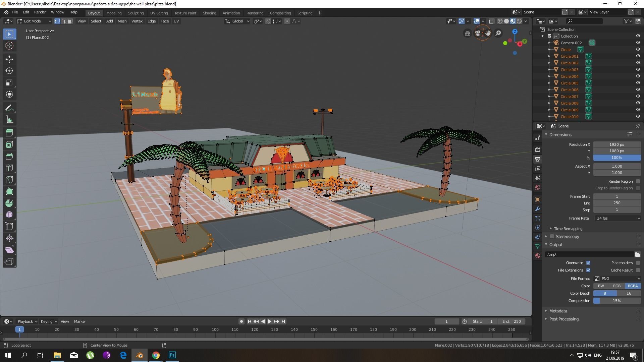Select the Rip Region tool

(x=9, y=262)
